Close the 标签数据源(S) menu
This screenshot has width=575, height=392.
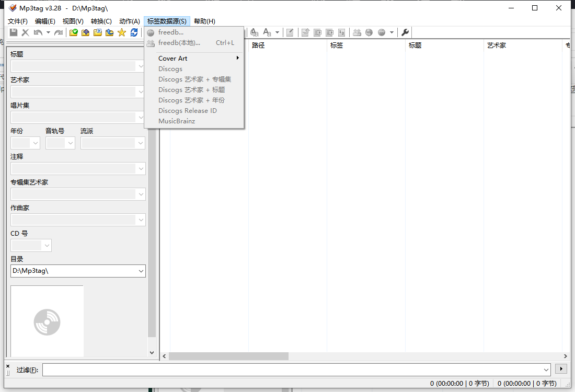point(167,21)
